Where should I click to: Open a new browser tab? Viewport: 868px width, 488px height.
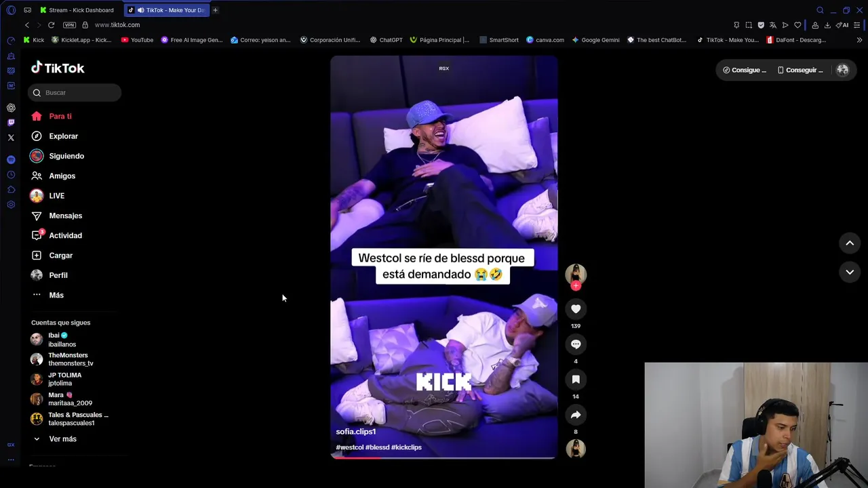tap(215, 10)
